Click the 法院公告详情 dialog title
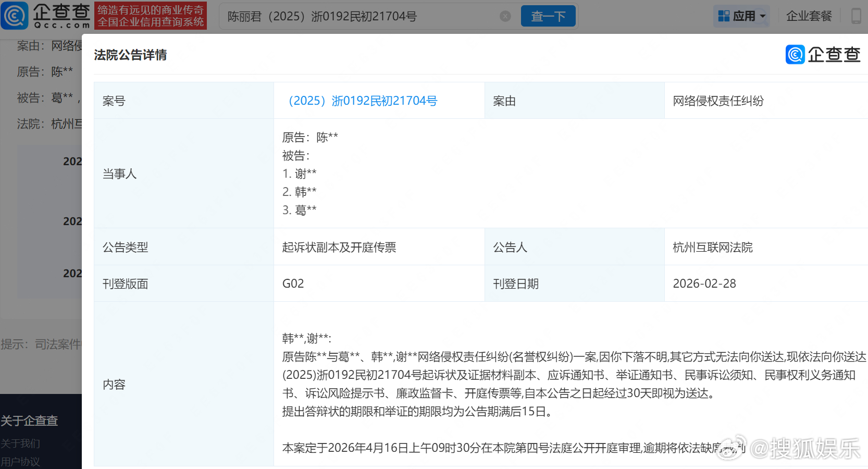The height and width of the screenshot is (469, 868). pyautogui.click(x=130, y=55)
